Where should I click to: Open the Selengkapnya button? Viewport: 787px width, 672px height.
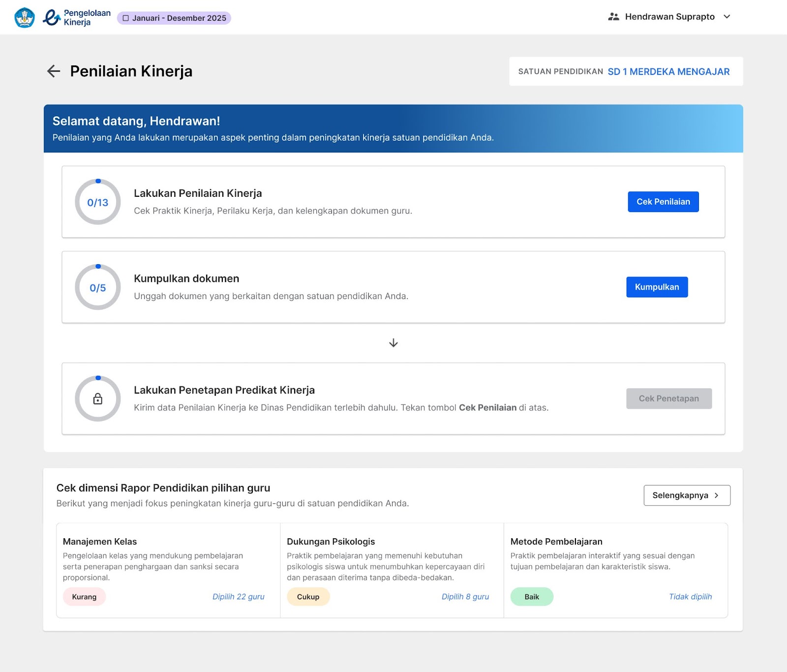tap(687, 495)
